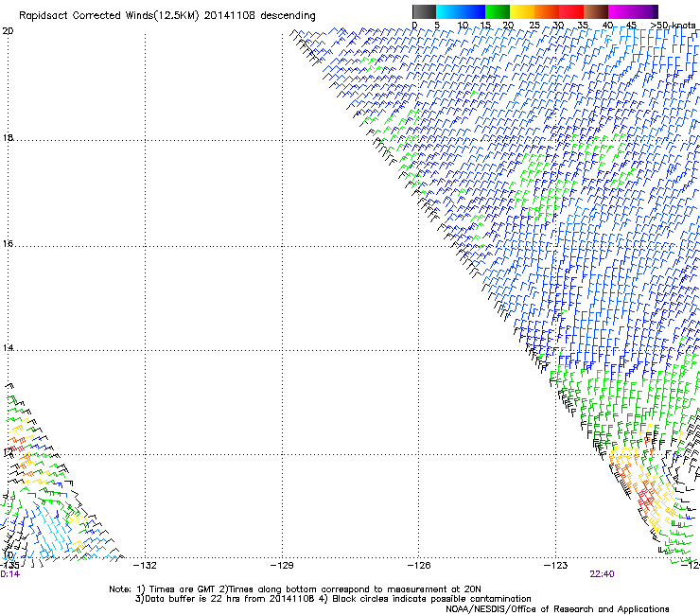This screenshot has height=615, width=700.
Task: Click the longitude axis label '-129'
Action: [x=282, y=566]
